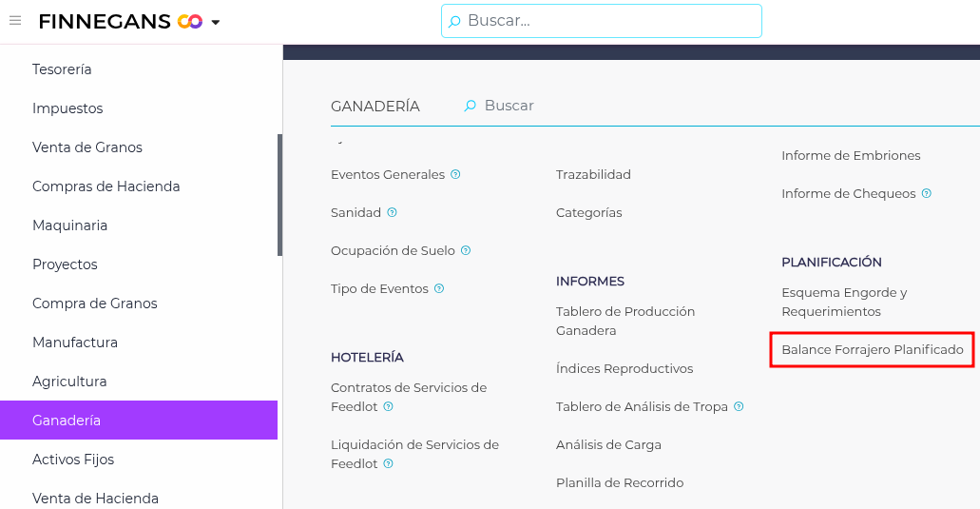
Task: Open Tesorería module in sidebar
Action: pos(62,69)
